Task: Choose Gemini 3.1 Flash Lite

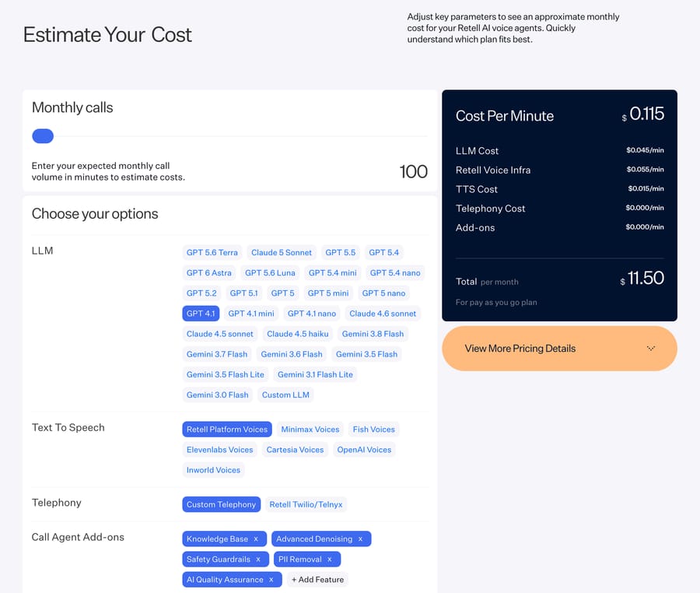Action: click(x=315, y=374)
